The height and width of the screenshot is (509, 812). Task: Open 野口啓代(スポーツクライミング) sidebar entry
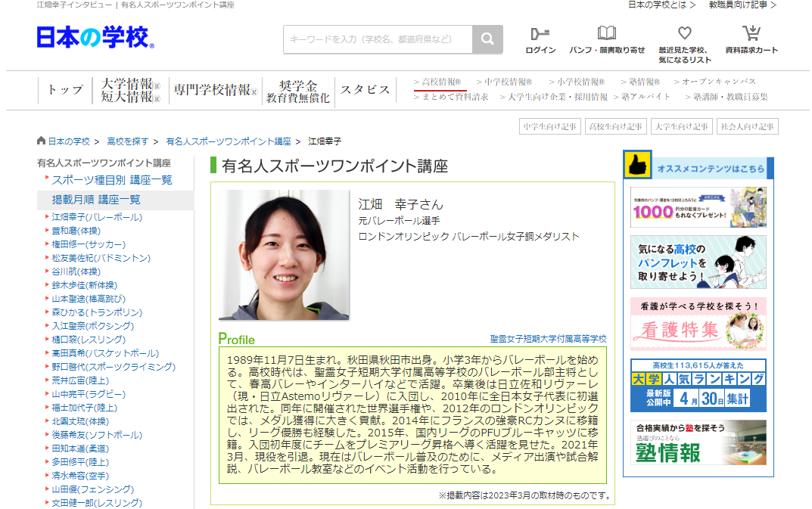[114, 367]
